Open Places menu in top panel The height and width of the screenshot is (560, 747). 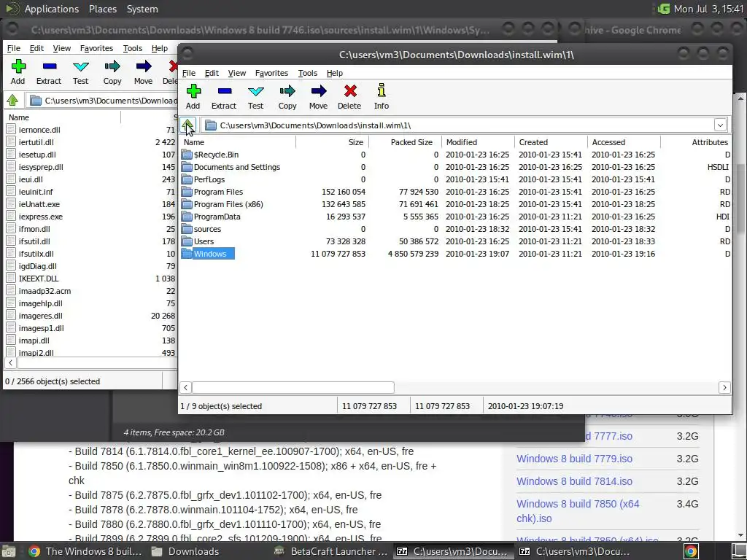point(102,9)
